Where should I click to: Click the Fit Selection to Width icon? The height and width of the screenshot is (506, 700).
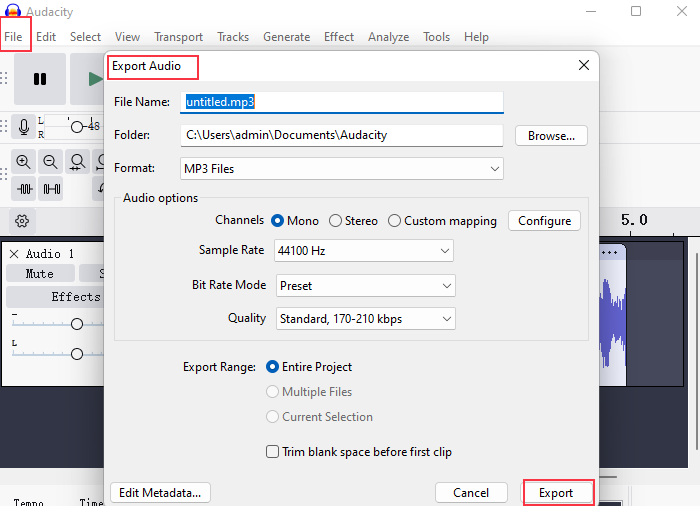(x=77, y=162)
